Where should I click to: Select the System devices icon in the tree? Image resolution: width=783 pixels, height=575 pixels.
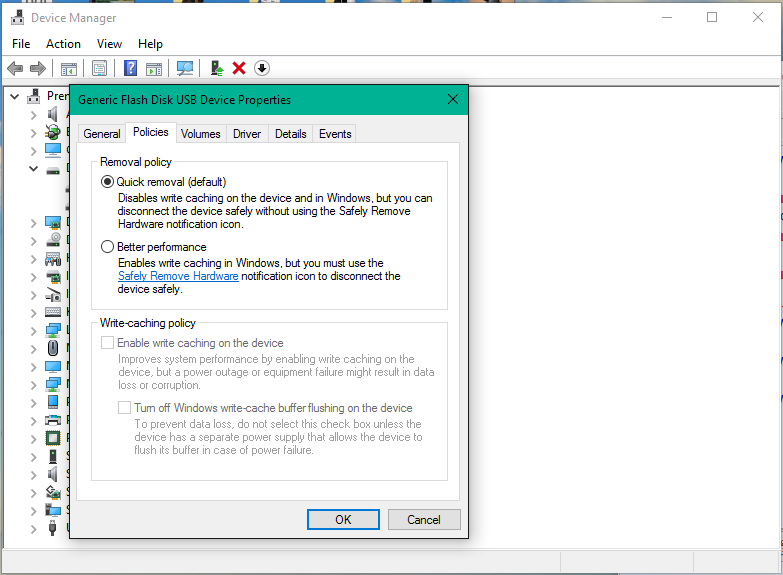click(53, 510)
